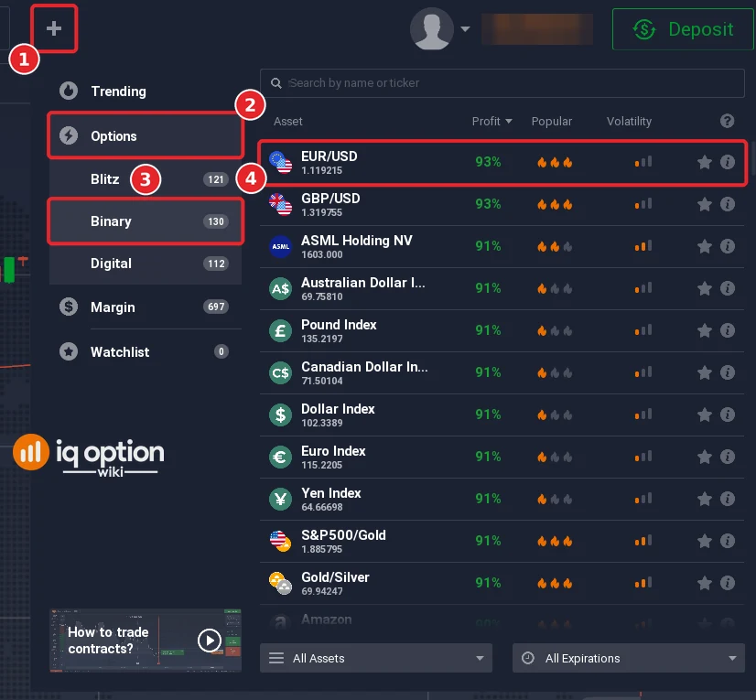Select the Pound Index asset
The width and height of the screenshot is (756, 700).
click(502, 330)
